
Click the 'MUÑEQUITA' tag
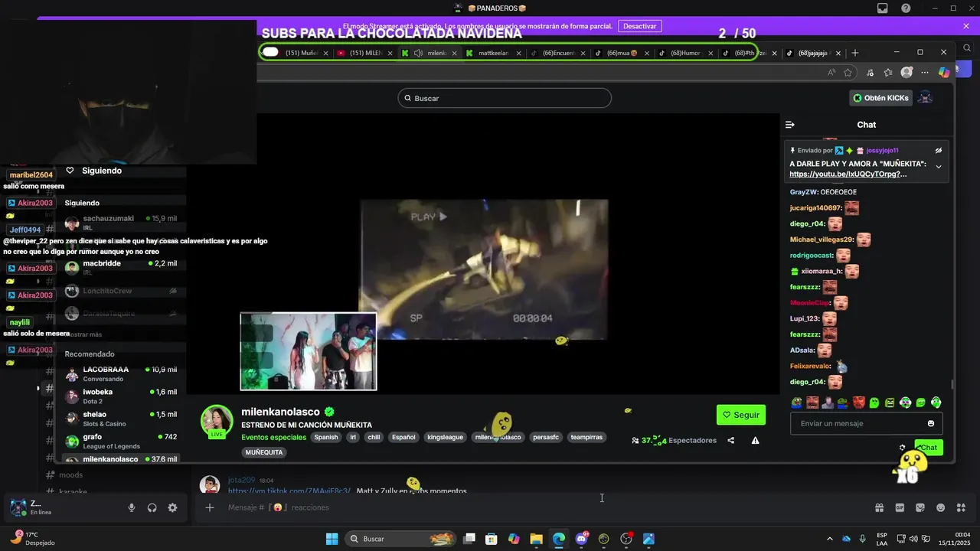[x=264, y=452]
